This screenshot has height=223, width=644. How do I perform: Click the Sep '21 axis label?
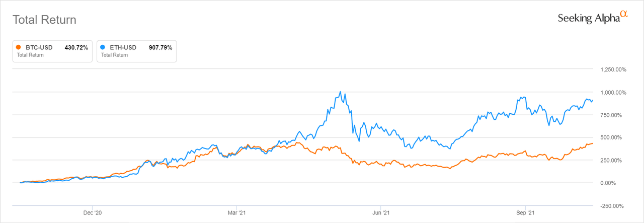coord(525,213)
